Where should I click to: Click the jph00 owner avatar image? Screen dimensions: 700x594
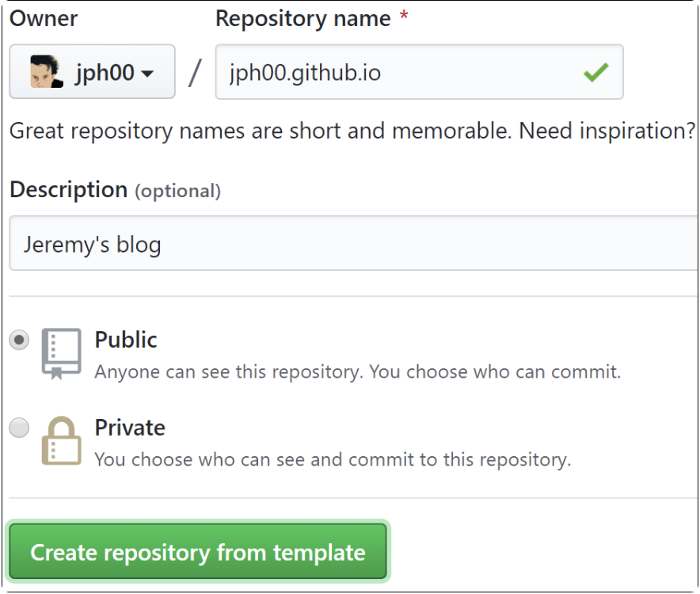pyautogui.click(x=47, y=73)
